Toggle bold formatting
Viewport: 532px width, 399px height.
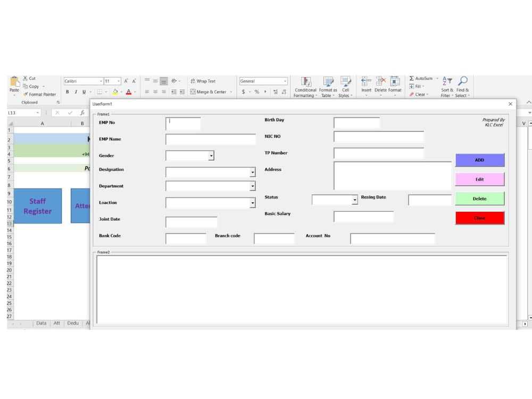point(67,92)
